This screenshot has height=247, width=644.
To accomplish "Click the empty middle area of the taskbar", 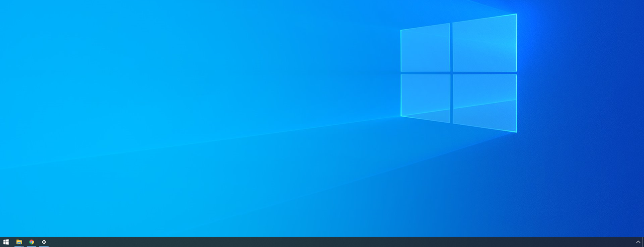I will click(322, 242).
